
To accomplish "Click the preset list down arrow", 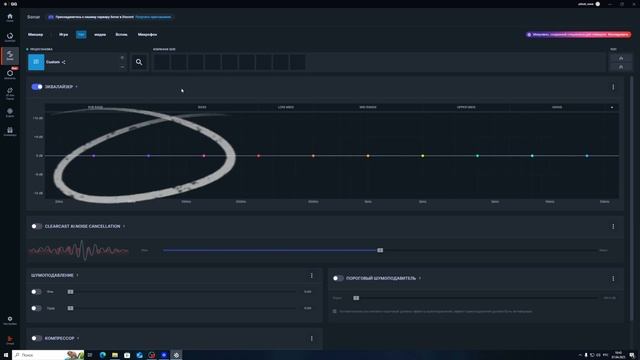I will click(x=122, y=67).
